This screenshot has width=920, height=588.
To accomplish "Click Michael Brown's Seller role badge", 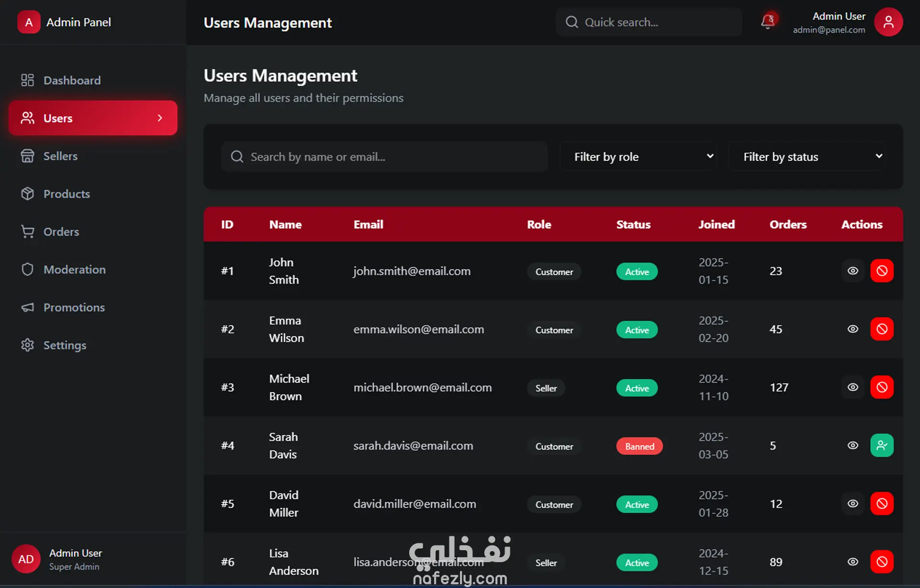I will [546, 388].
